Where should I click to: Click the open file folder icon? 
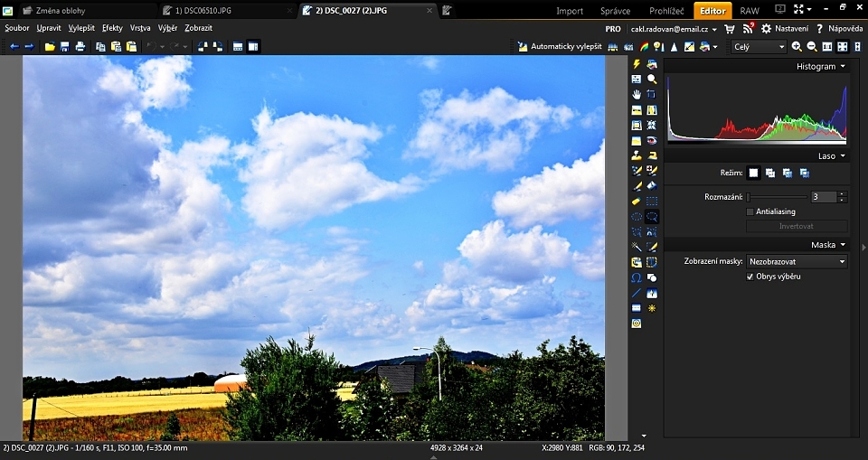pos(50,46)
